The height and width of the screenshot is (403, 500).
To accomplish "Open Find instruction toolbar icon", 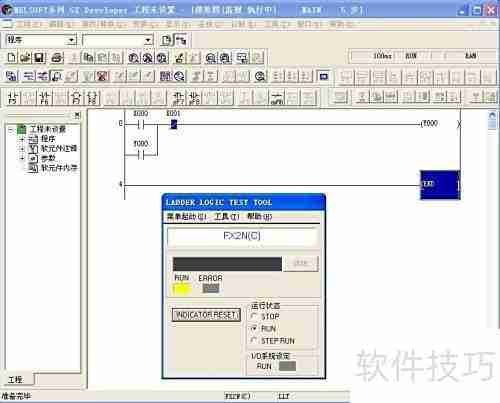I will pos(148,58).
